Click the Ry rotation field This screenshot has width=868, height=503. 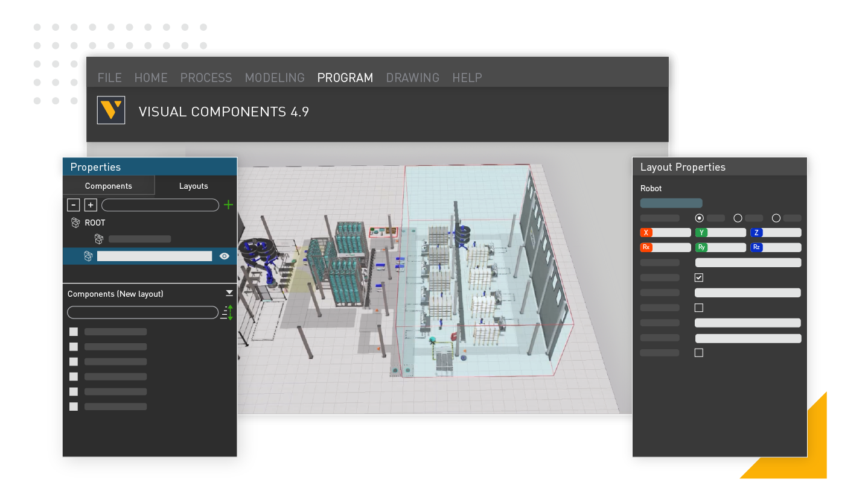[x=721, y=247]
